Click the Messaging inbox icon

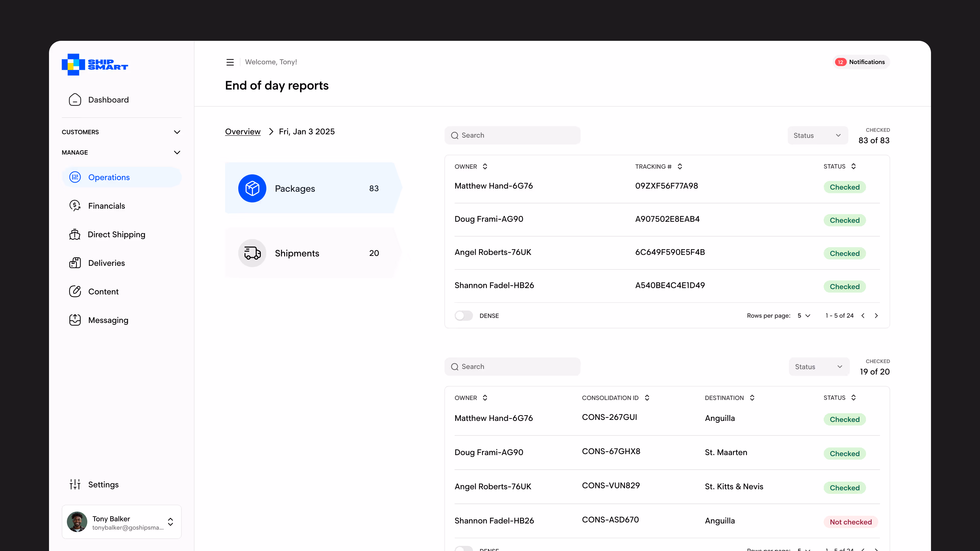[x=75, y=320]
